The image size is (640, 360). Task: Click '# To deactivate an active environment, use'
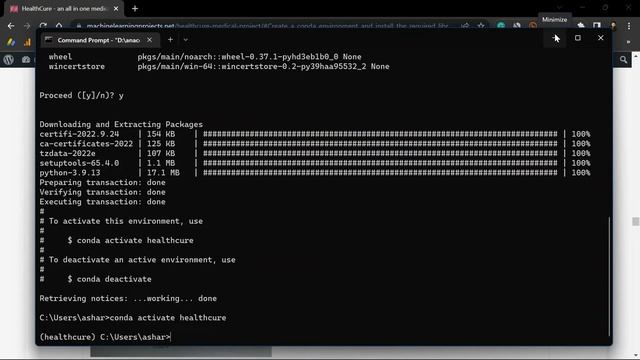[138, 260]
